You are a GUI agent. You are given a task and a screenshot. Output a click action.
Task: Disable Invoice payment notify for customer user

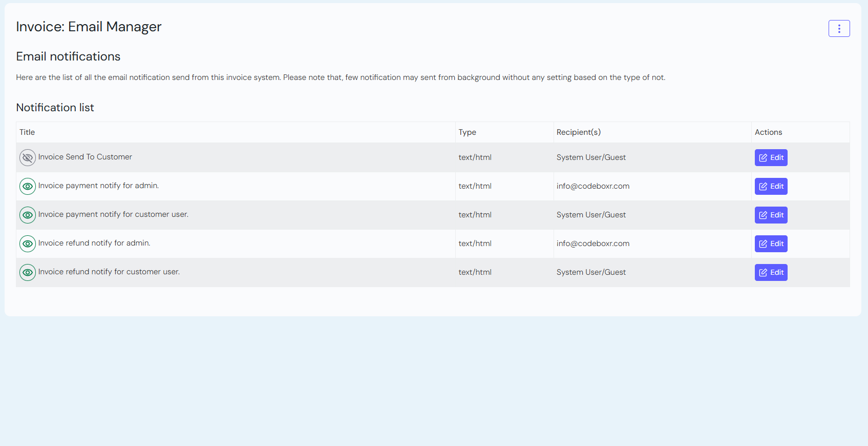click(28, 215)
